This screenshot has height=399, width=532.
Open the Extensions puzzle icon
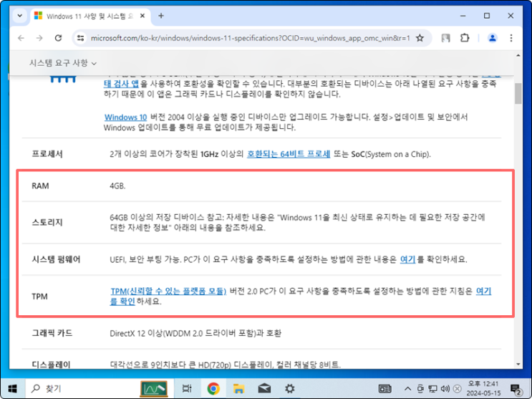[x=465, y=38]
